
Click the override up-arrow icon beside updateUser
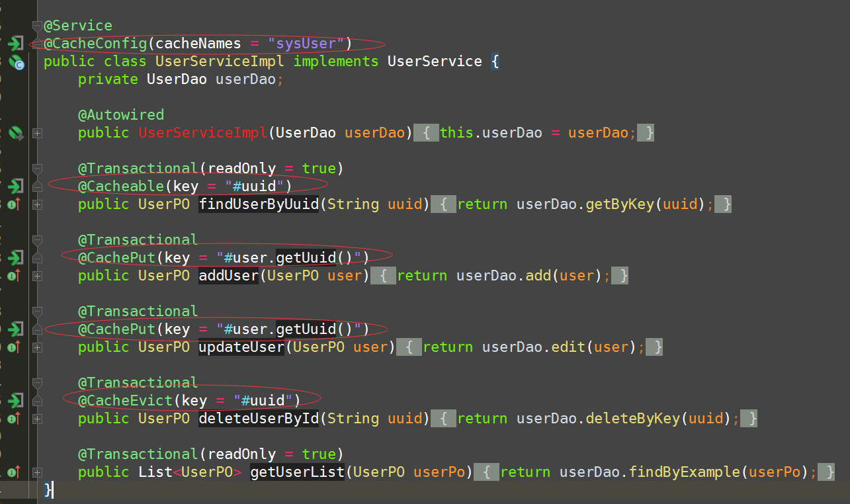[13, 347]
